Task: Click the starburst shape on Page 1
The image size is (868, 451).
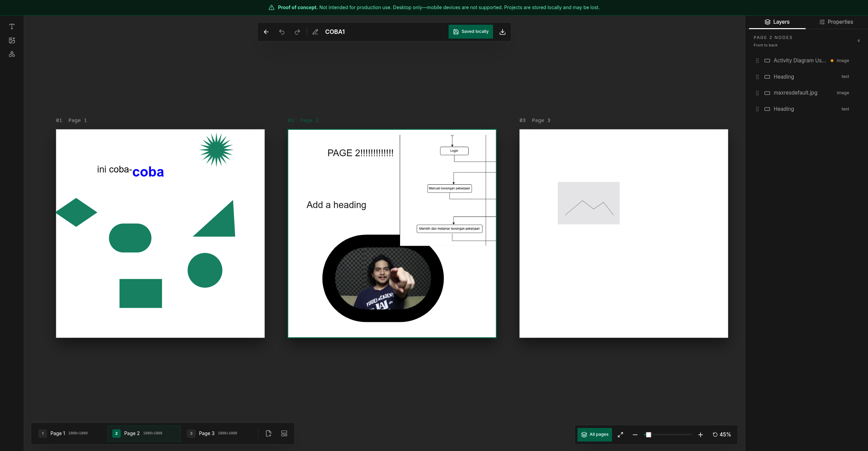Action: 216,150
